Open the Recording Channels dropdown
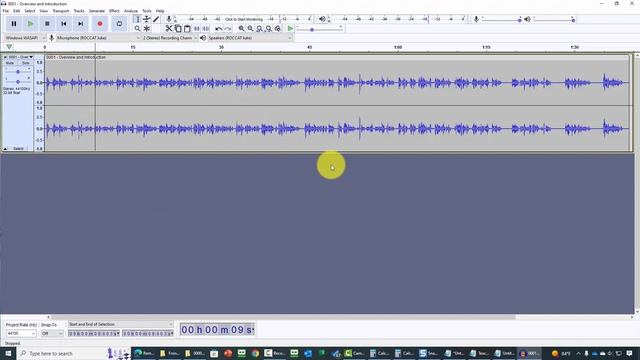The height and width of the screenshot is (360, 640). click(x=170, y=38)
